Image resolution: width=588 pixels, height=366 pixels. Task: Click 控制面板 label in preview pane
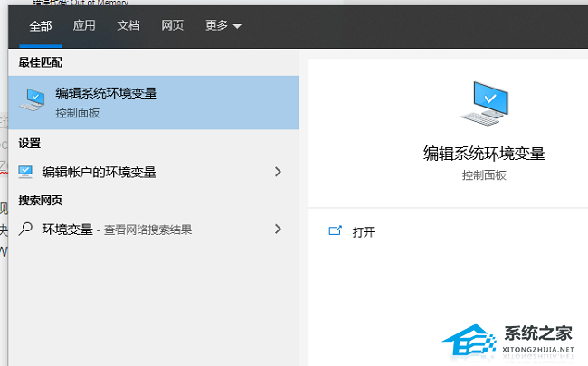[x=484, y=175]
